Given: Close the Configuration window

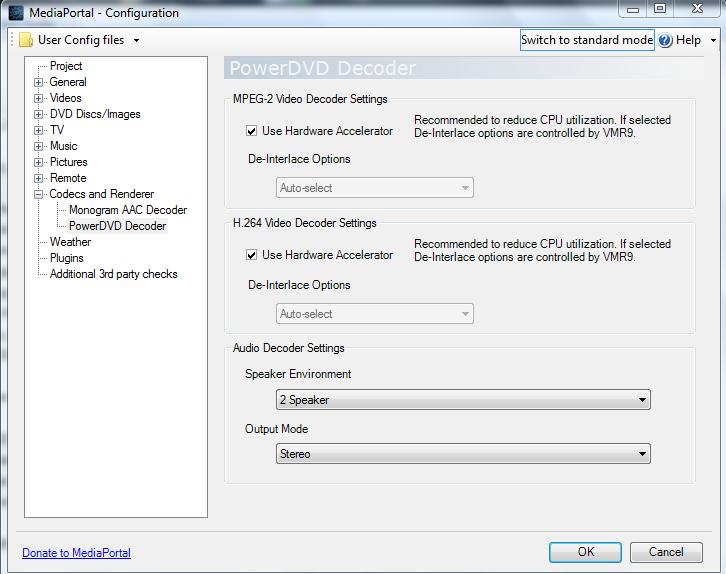Looking at the screenshot, I should 697,9.
